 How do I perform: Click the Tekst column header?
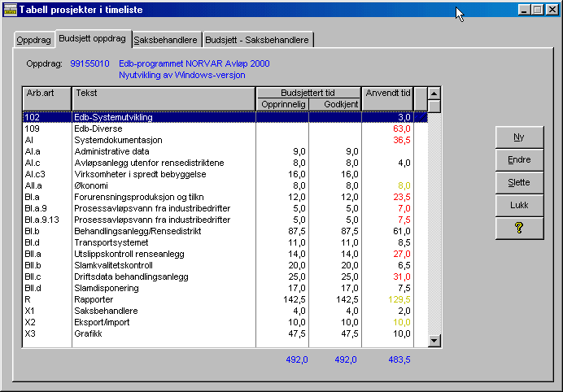tap(164, 98)
